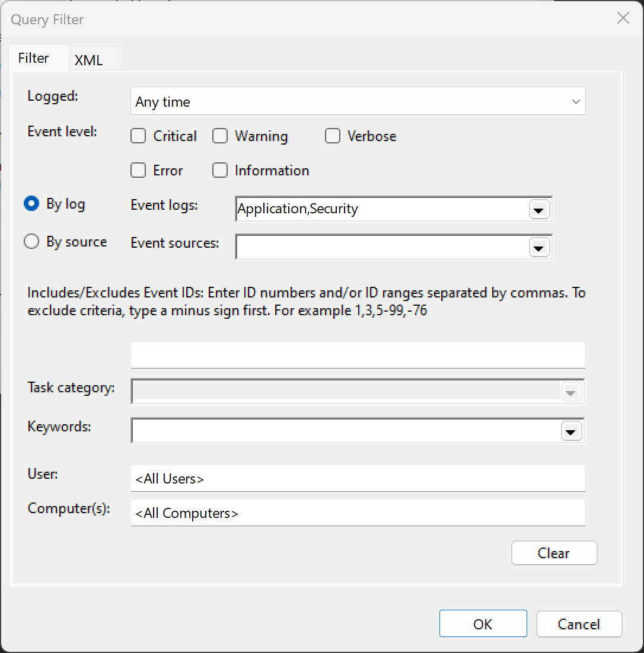Open the Event logs dropdown arrow
Viewport: 644px width, 653px height.
538,210
